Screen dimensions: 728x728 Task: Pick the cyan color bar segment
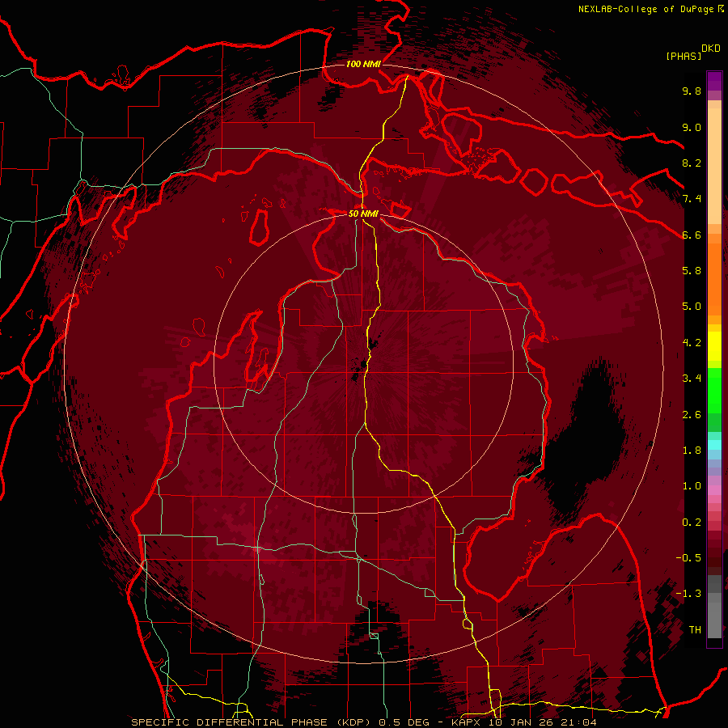tap(714, 444)
